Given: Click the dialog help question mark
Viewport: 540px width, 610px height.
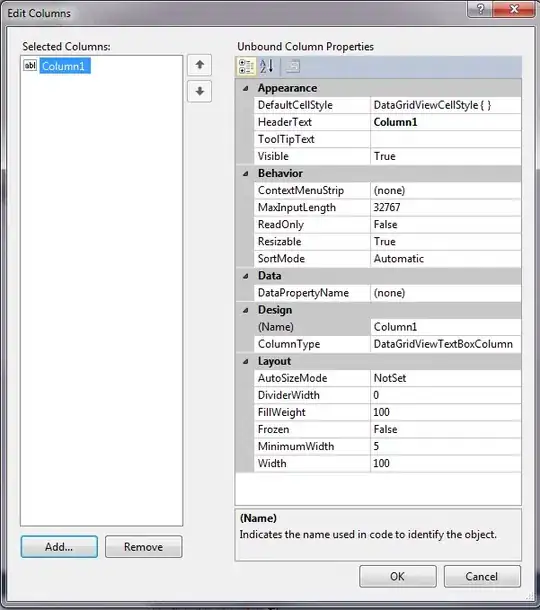Looking at the screenshot, I should coord(480,9).
